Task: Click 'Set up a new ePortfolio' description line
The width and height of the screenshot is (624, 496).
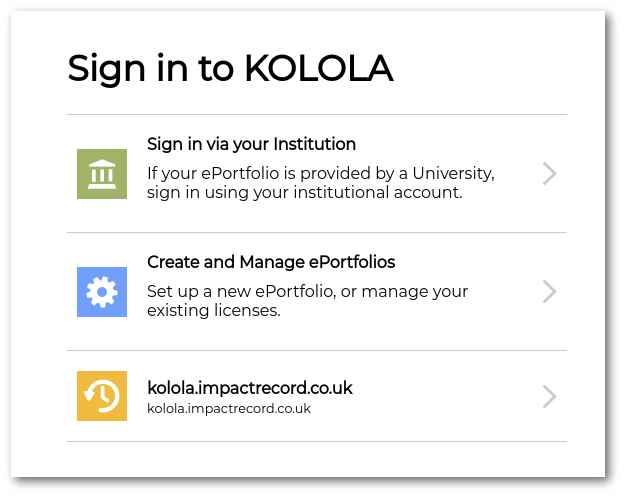Action: click(x=308, y=291)
